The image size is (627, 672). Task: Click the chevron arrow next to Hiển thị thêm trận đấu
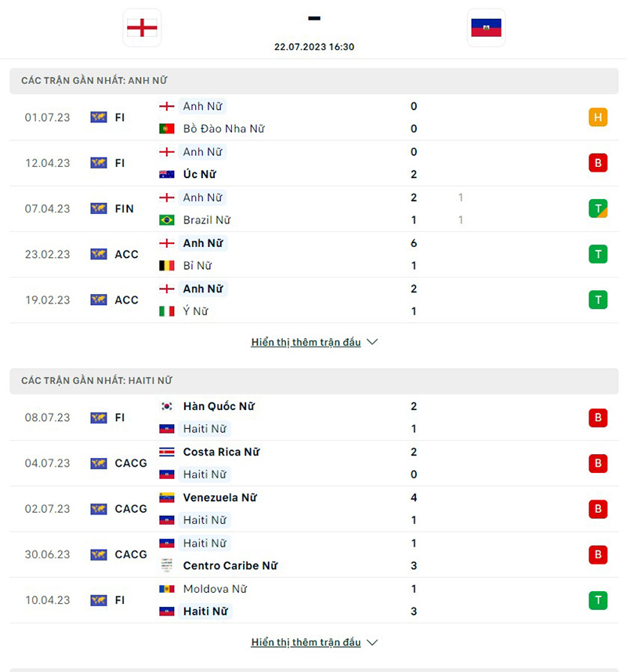coord(371,342)
